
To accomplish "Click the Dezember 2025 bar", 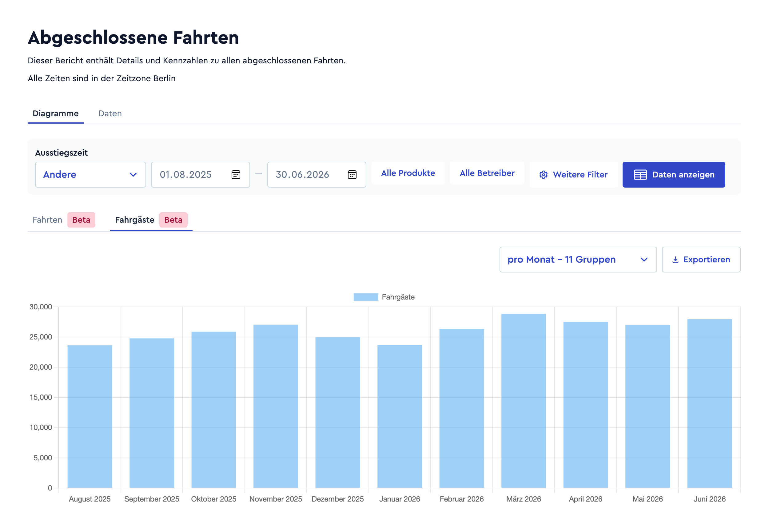I will 338,413.
